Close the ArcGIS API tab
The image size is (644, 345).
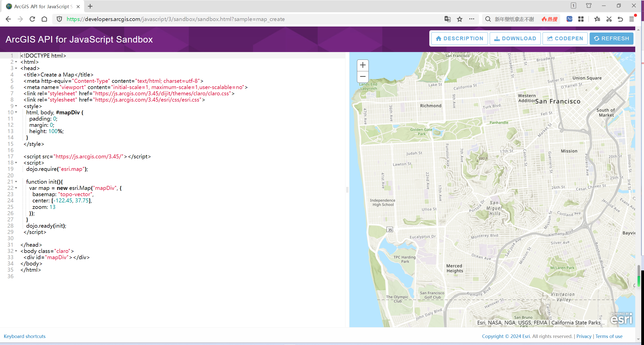tap(78, 7)
